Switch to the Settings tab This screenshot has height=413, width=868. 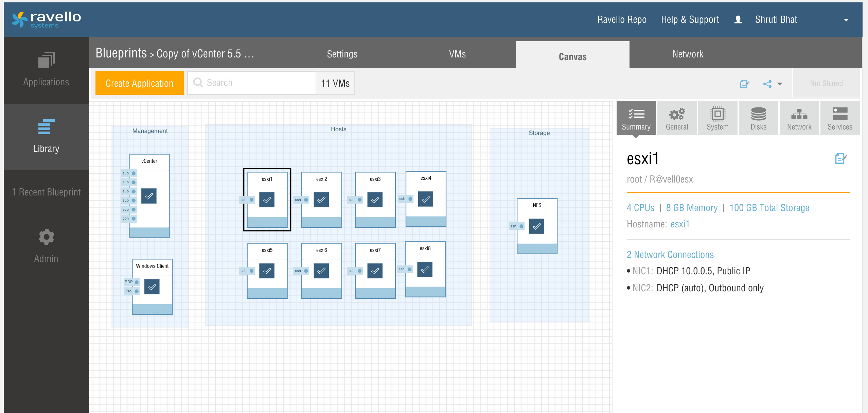(342, 54)
